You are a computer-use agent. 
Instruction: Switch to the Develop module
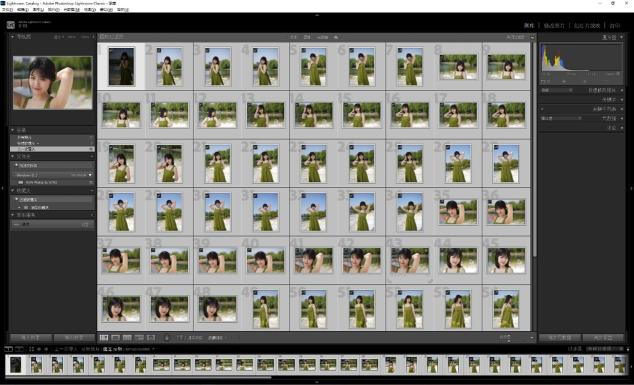point(554,25)
